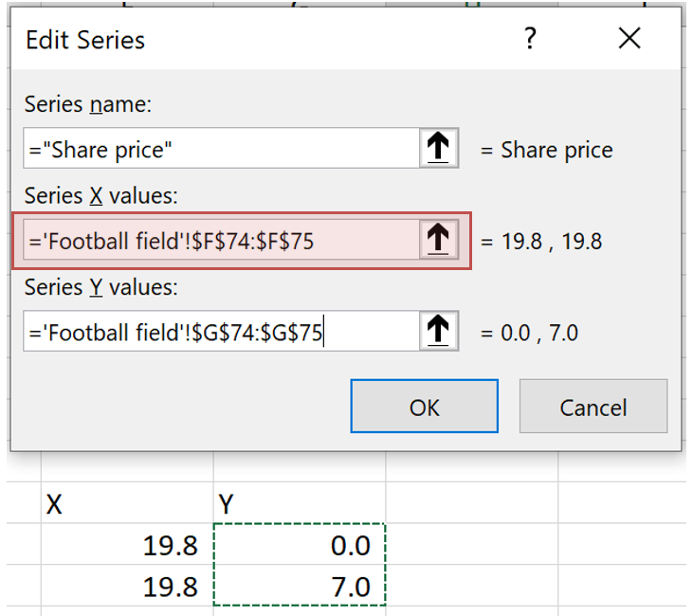Click into the Series name input box
Image resolution: width=693 pixels, height=616 pixels.
coord(220,149)
